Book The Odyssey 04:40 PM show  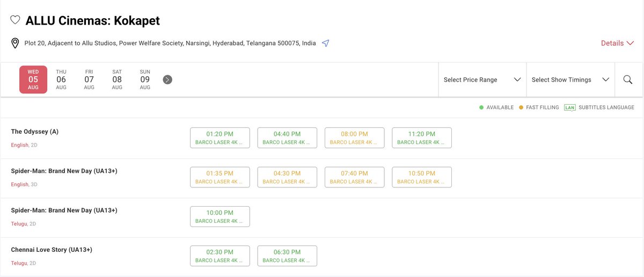coord(287,137)
